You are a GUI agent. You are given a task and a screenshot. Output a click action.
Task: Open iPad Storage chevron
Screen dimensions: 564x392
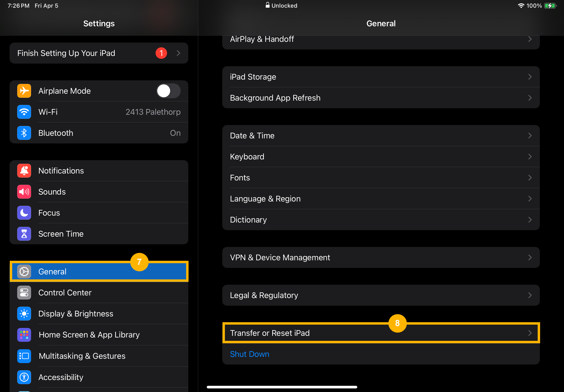530,77
